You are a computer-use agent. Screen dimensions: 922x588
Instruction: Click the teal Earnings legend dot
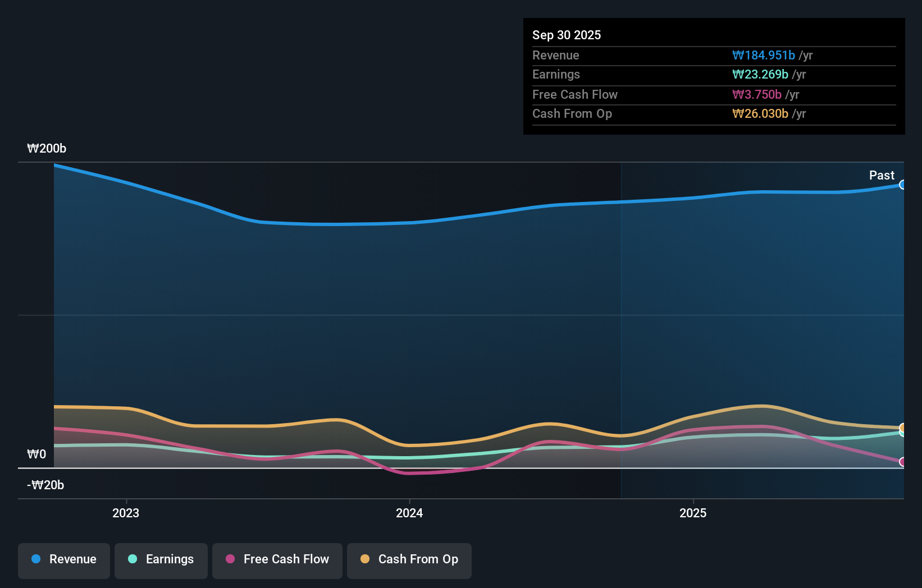coord(131,559)
